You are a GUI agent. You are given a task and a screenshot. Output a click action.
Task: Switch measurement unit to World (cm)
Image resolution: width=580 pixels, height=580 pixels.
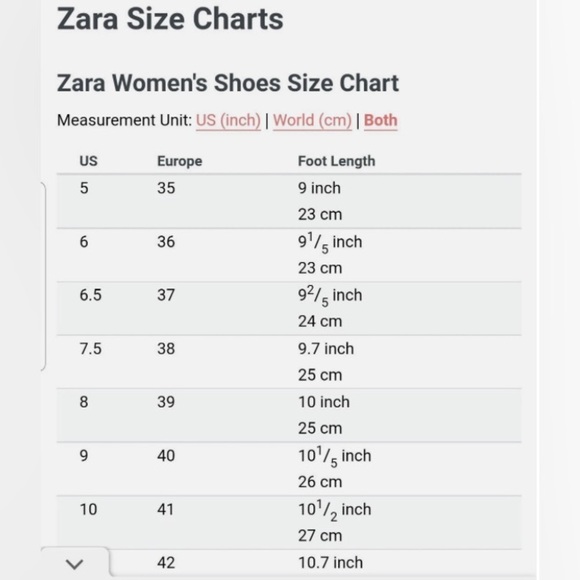coord(312,121)
